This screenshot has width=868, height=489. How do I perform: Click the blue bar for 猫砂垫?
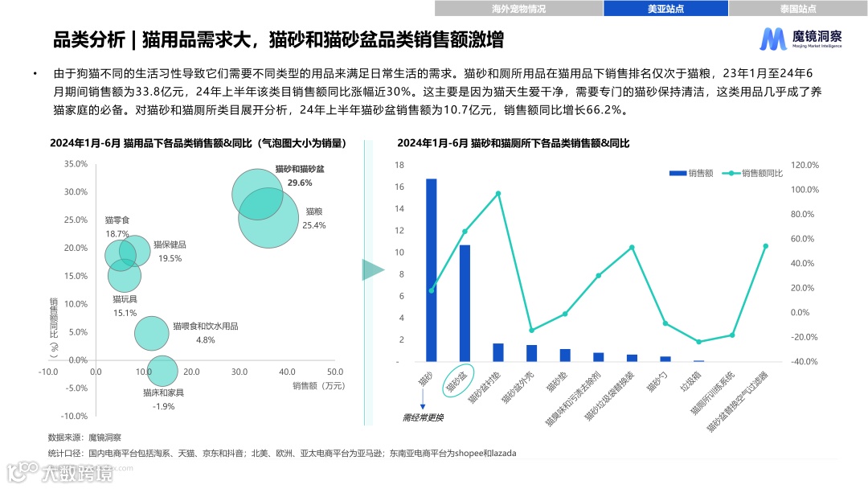point(565,355)
